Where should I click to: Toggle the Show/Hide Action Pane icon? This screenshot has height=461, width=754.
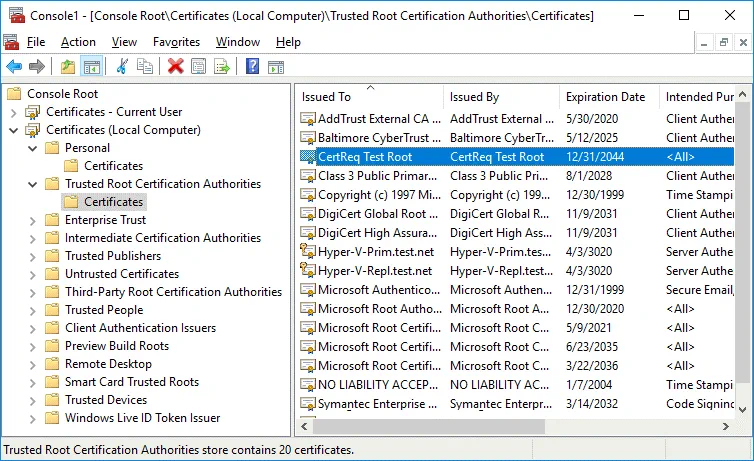point(275,66)
